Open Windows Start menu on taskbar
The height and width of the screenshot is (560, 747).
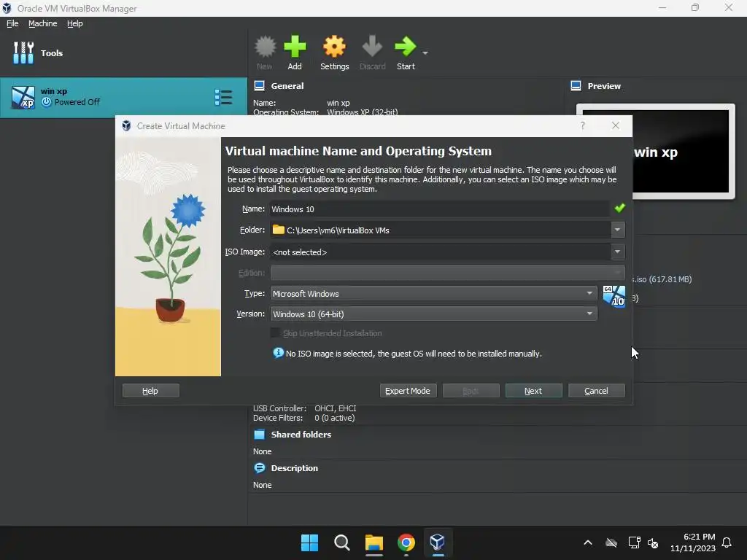pyautogui.click(x=309, y=542)
